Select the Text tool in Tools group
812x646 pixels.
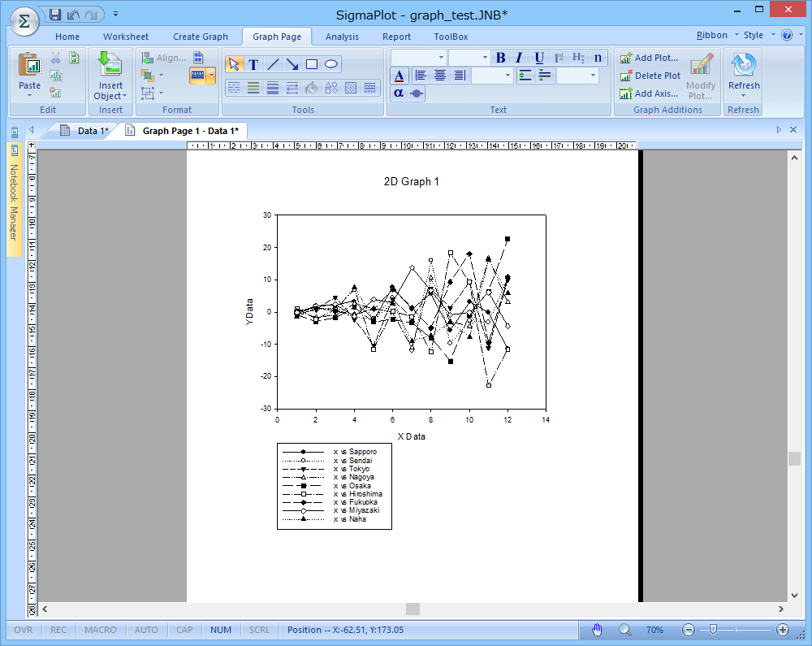click(x=253, y=64)
